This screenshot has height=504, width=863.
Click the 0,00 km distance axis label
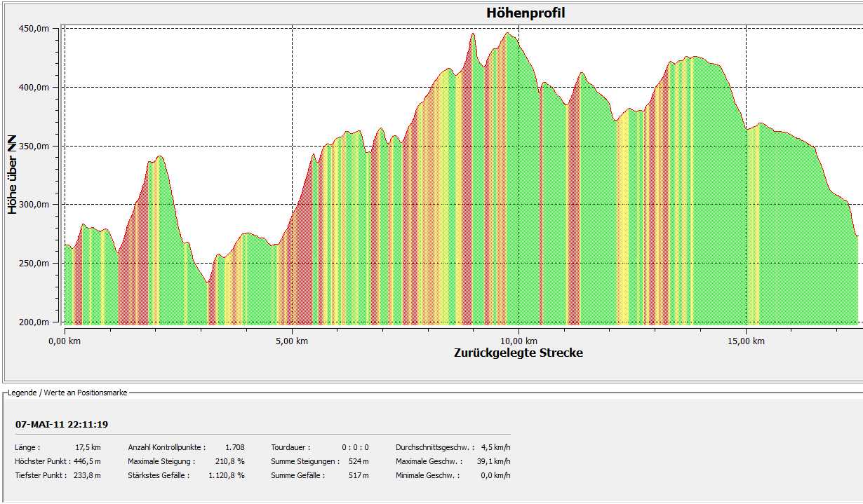click(x=63, y=341)
